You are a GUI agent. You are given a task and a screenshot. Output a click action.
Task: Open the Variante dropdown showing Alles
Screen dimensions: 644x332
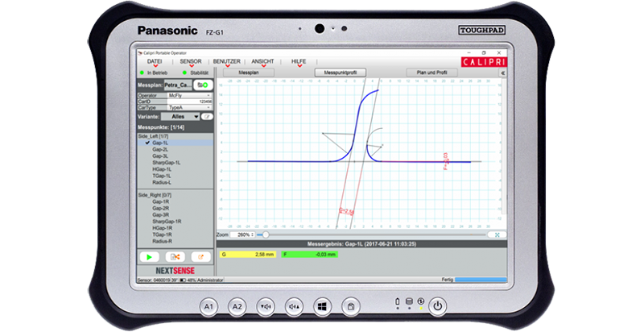180,117
